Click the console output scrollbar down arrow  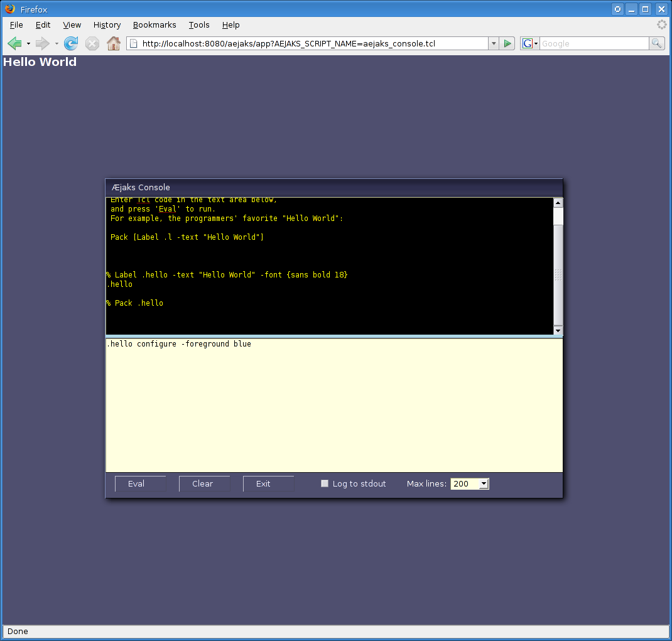558,330
